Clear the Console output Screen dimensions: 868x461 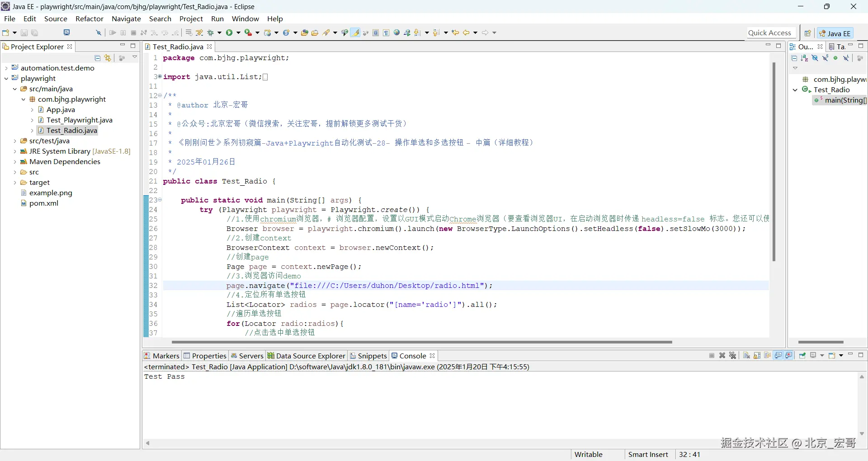[x=746, y=356]
